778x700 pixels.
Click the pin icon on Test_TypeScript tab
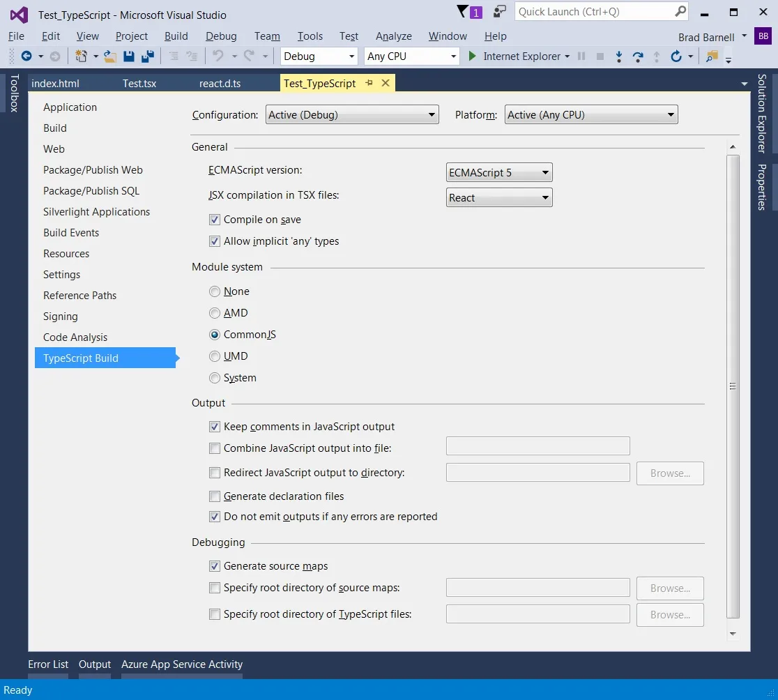pos(369,83)
